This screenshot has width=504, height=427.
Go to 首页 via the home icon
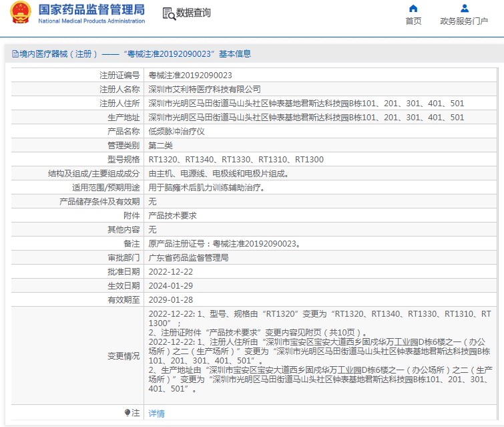(413, 8)
